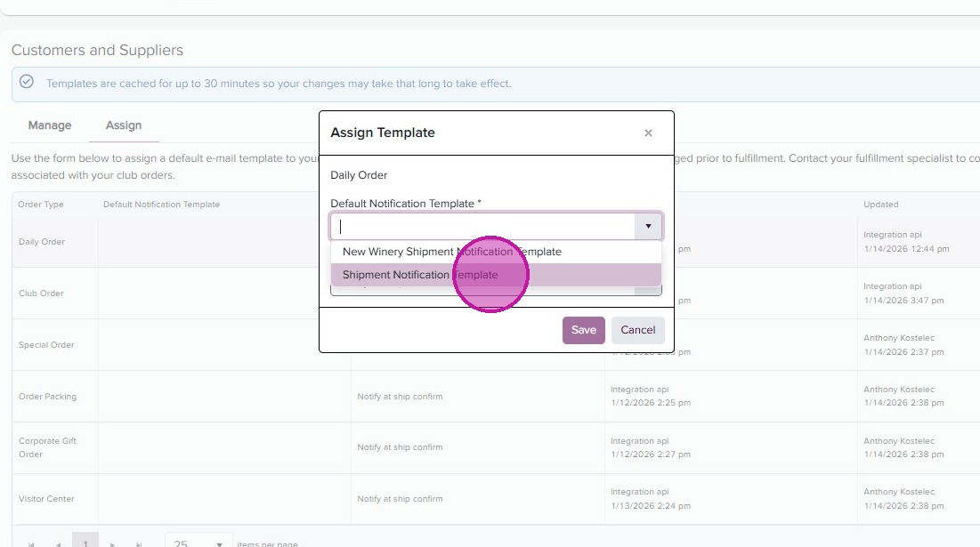Pick the Shipment Notification Template option

point(420,275)
